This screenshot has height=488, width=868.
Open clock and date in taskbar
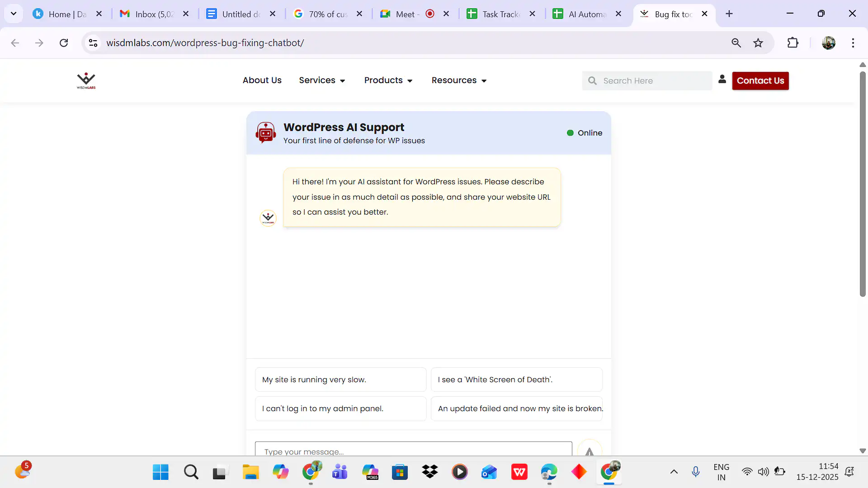pyautogui.click(x=817, y=472)
